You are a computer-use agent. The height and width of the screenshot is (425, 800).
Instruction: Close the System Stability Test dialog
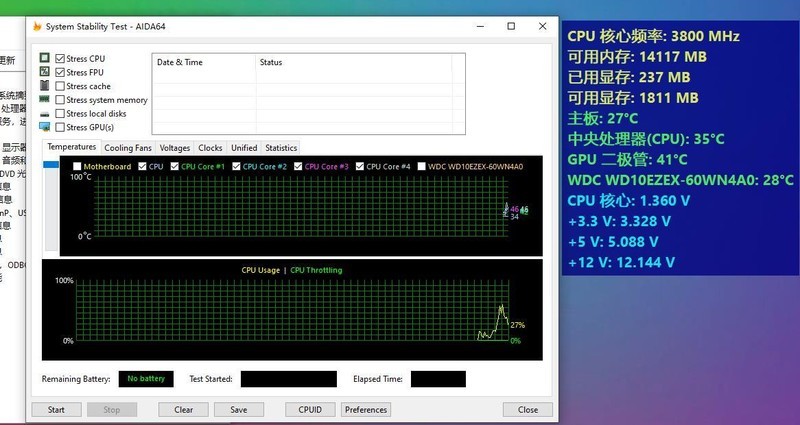[x=528, y=410]
